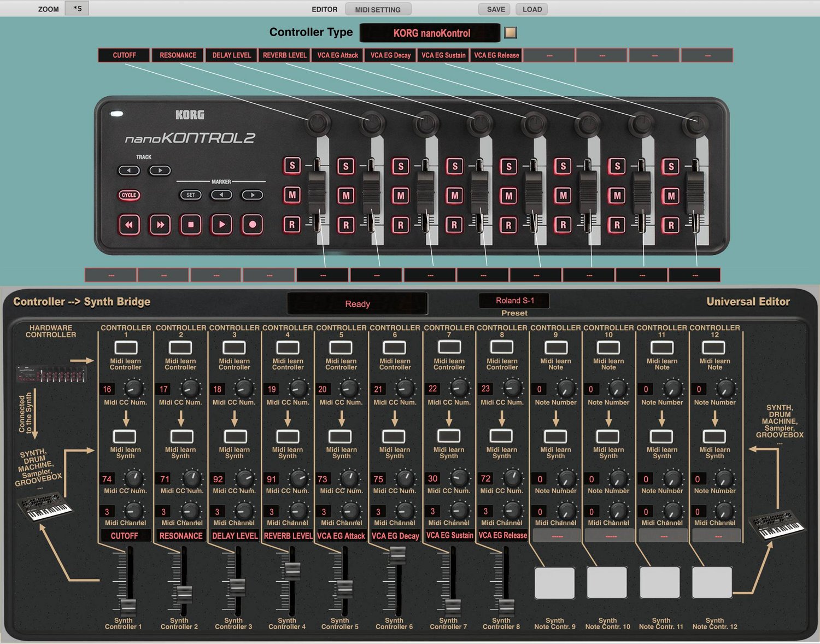Click Midi learn Synth button for Controller 2
This screenshot has width=820, height=644.
point(181,436)
